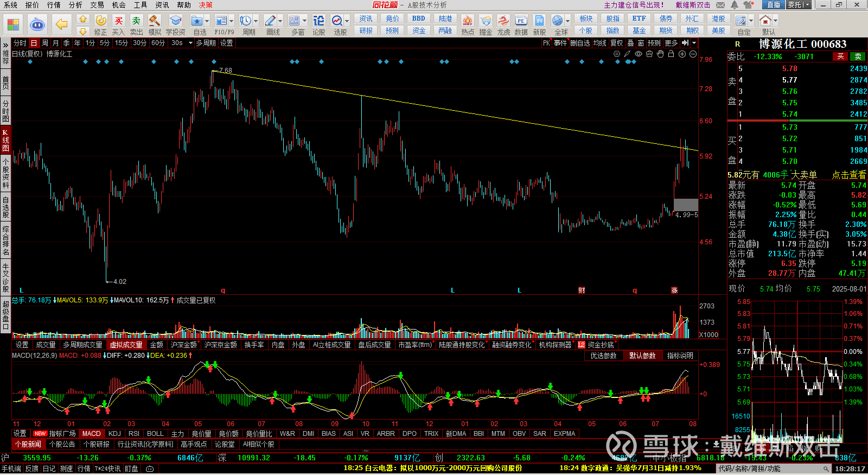Expand the F10/F9 dropdown arrow
This screenshot has height=475, width=868.
pos(232,21)
